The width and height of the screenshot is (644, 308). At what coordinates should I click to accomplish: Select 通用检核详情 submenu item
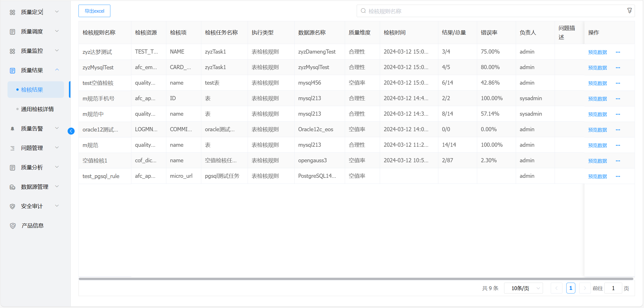[37, 109]
